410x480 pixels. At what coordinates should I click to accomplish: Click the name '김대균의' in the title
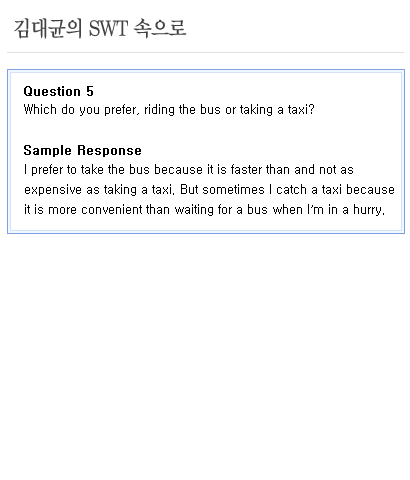pos(48,28)
